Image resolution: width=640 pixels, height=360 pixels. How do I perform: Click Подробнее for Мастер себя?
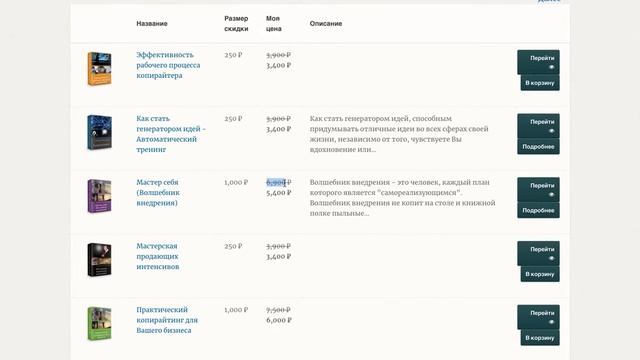(x=538, y=210)
